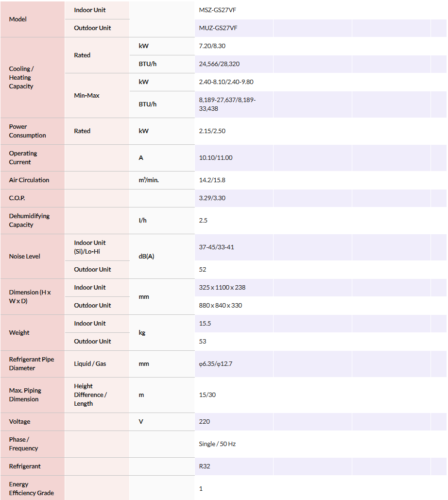Click the MSZ-GS27VF indoor model value
Viewport: 448px width, 500px height.
(x=218, y=10)
